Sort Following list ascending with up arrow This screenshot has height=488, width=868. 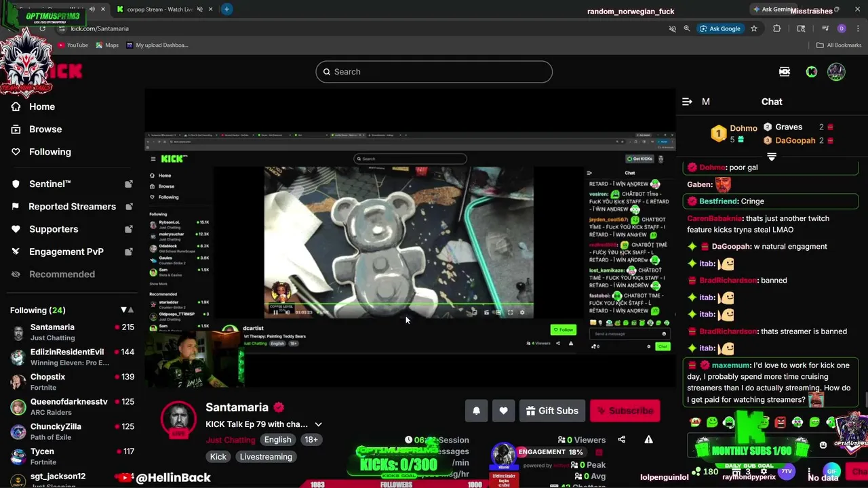click(x=131, y=310)
